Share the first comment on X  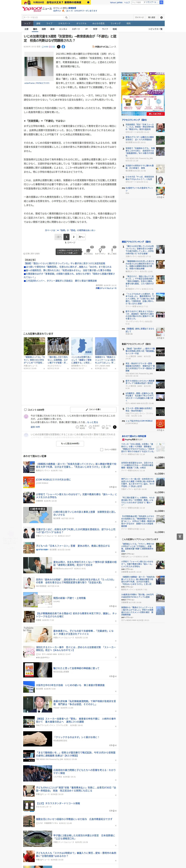click(x=114, y=427)
